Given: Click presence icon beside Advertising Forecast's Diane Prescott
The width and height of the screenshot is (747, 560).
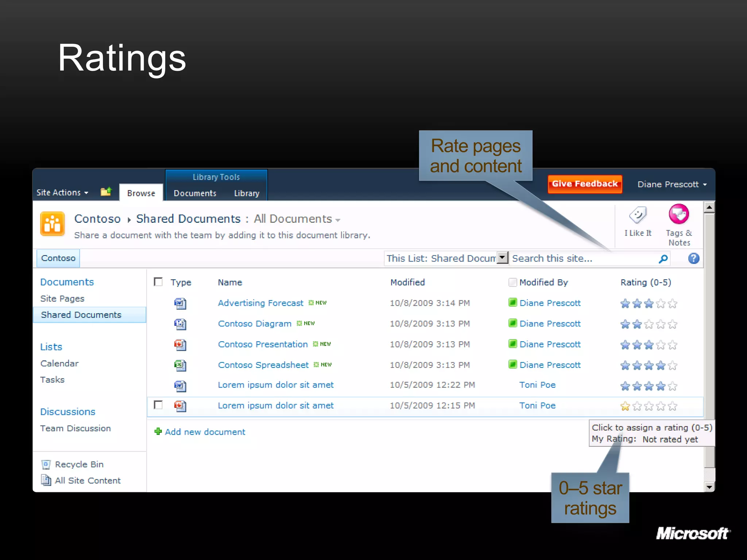Looking at the screenshot, I should tap(512, 302).
